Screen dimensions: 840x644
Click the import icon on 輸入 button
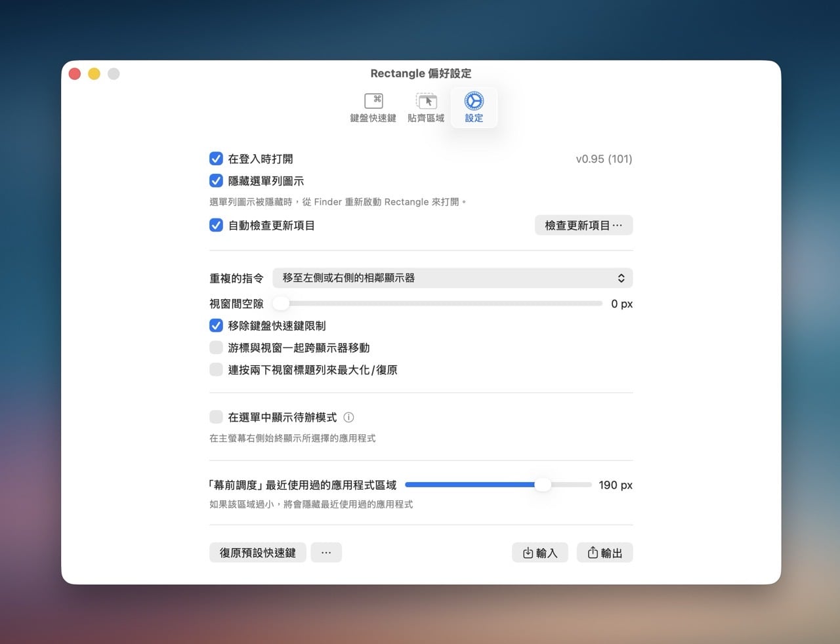click(x=528, y=553)
